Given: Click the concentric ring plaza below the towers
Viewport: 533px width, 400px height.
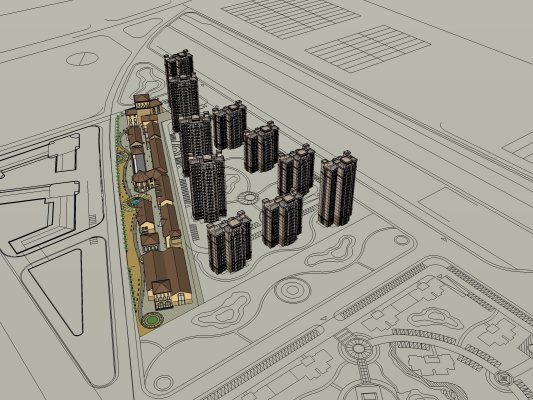Looking at the screenshot, I should 292,290.
